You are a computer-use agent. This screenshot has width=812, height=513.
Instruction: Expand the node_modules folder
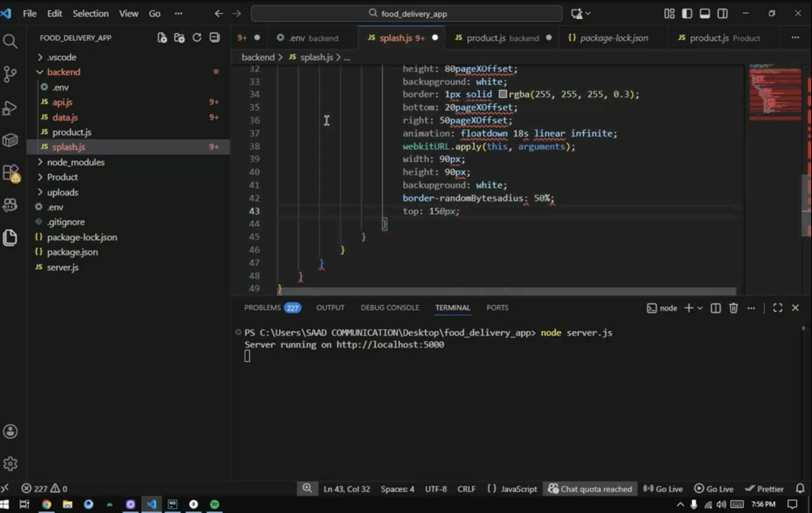pyautogui.click(x=75, y=162)
